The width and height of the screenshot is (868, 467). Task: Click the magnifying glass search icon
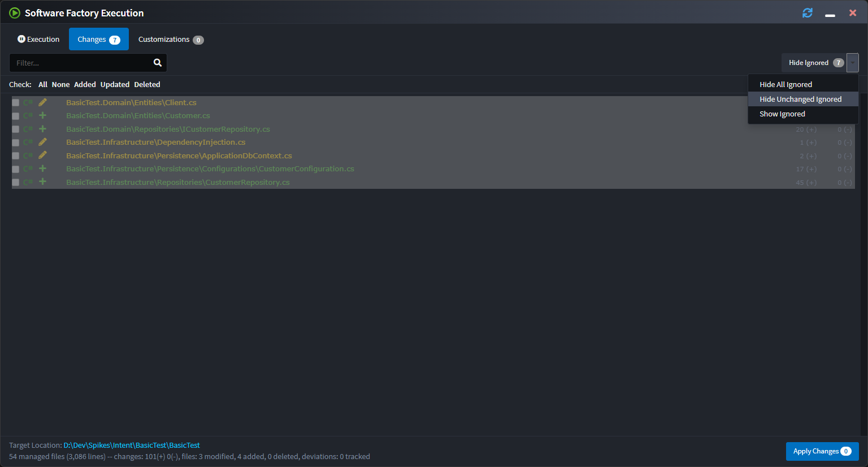click(x=157, y=63)
